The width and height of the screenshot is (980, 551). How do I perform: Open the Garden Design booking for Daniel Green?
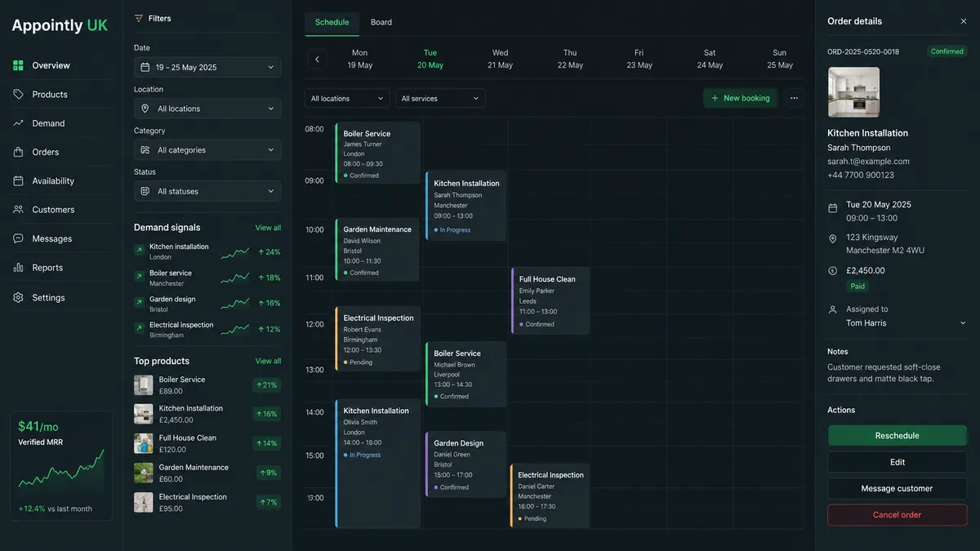coord(465,464)
